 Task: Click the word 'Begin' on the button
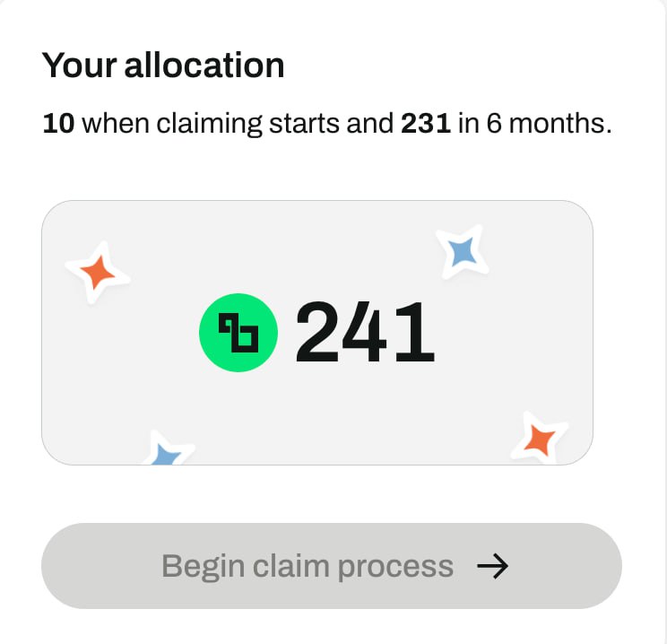203,568
